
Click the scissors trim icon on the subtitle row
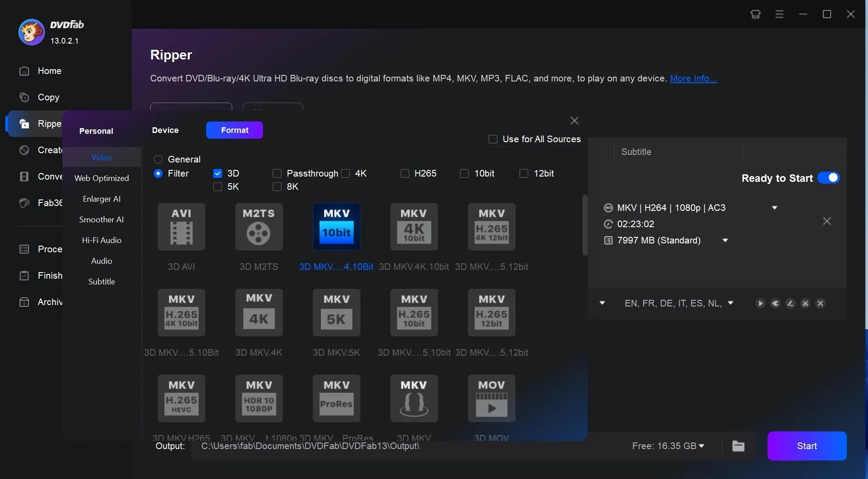tap(805, 303)
